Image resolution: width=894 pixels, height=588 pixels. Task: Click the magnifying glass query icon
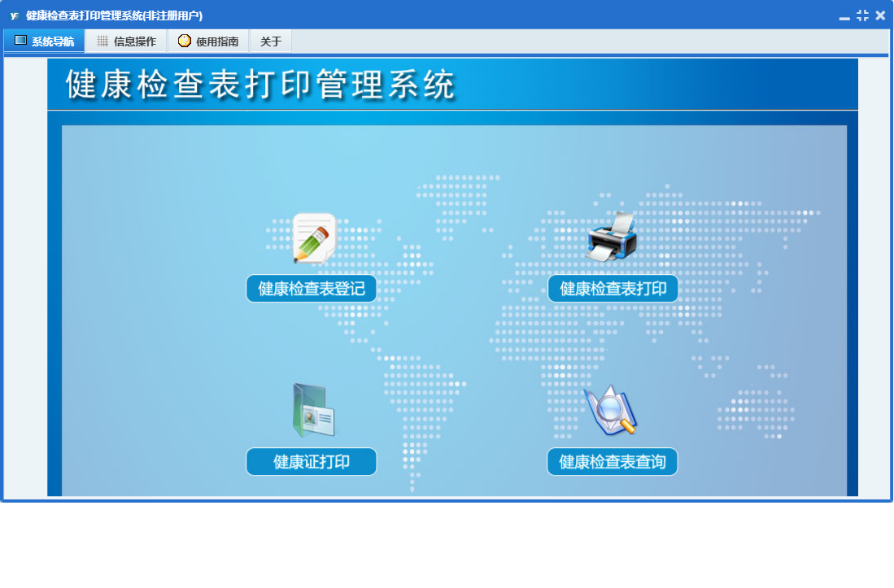[x=611, y=412]
